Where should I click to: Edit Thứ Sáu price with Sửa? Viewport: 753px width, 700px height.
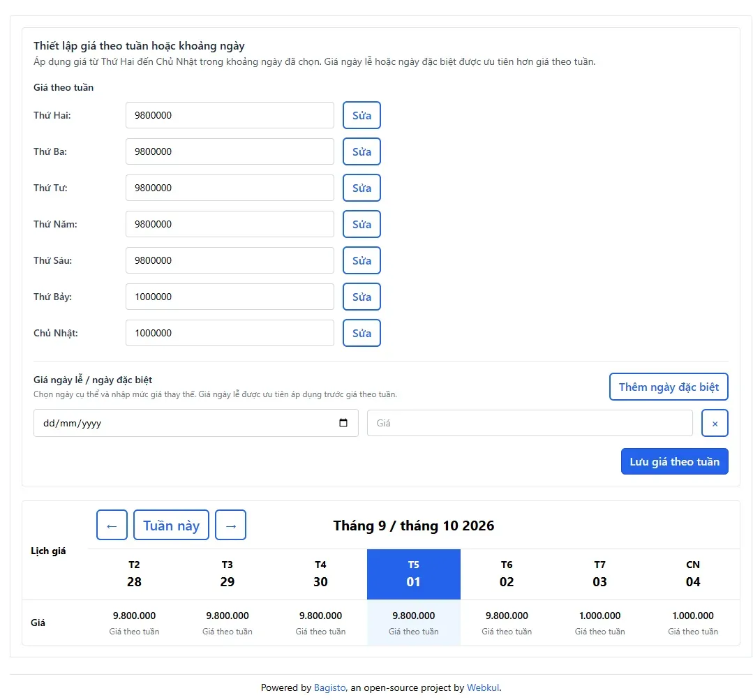click(x=361, y=260)
